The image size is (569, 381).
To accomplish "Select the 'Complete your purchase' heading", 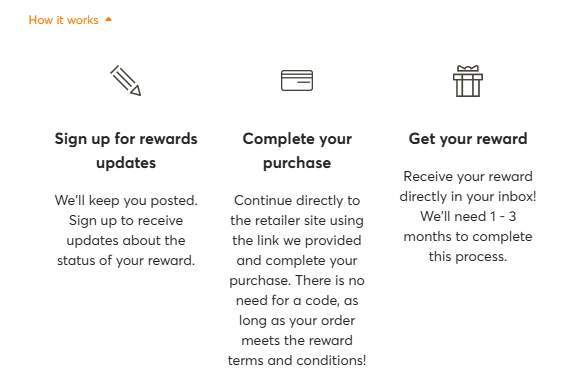I will [x=297, y=151].
